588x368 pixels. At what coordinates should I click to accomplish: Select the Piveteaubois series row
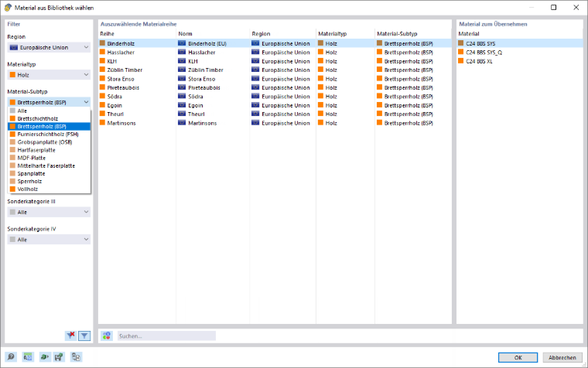[275, 87]
